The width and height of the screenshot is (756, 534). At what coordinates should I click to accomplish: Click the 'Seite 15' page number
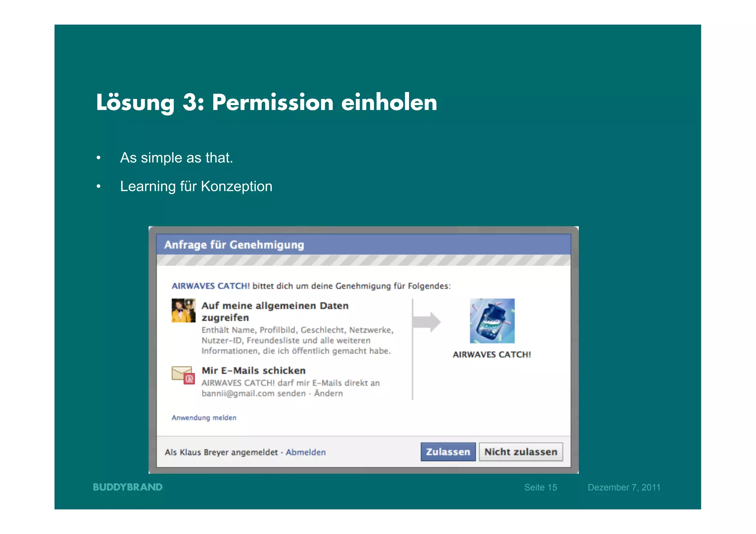tap(540, 487)
